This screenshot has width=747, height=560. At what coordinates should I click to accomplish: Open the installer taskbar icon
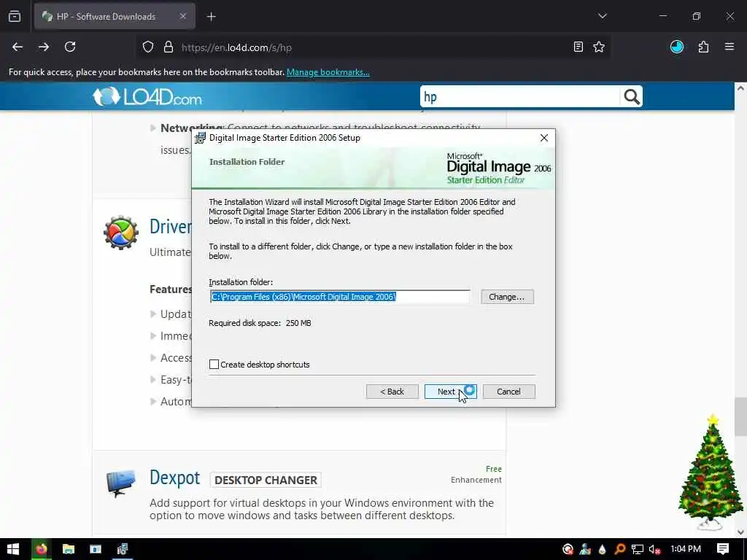pos(123,549)
